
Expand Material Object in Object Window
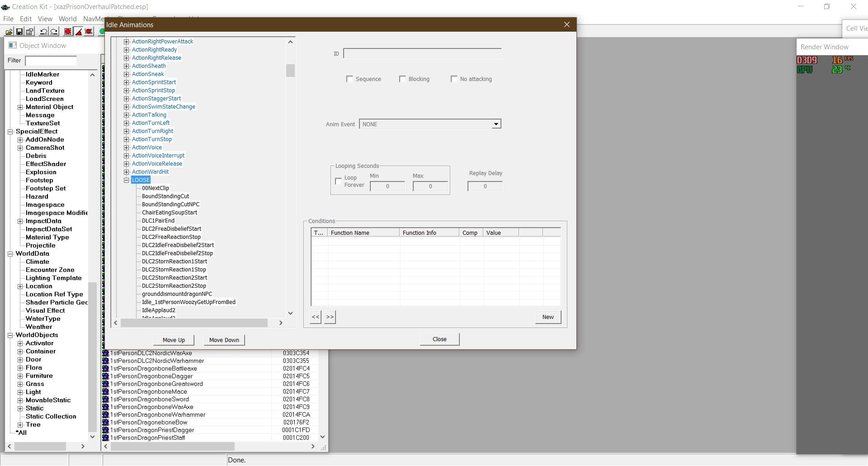(20, 107)
